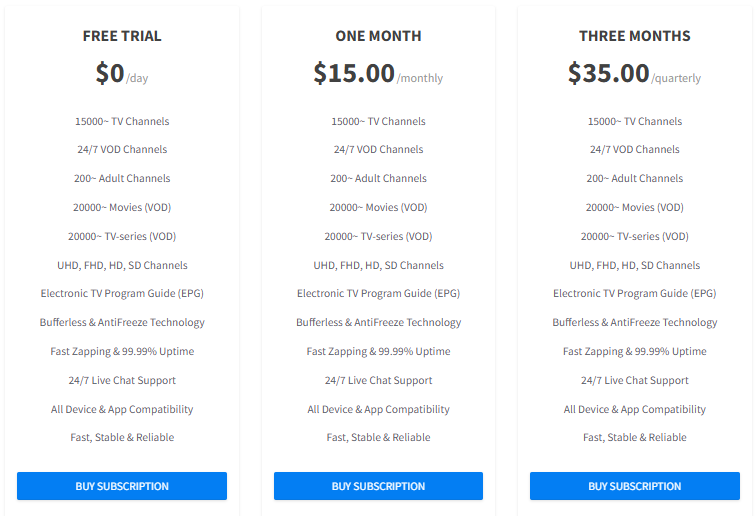Click Fast Zapping & 99.99% Uptime in One Month
This screenshot has width=755, height=516.
(378, 352)
